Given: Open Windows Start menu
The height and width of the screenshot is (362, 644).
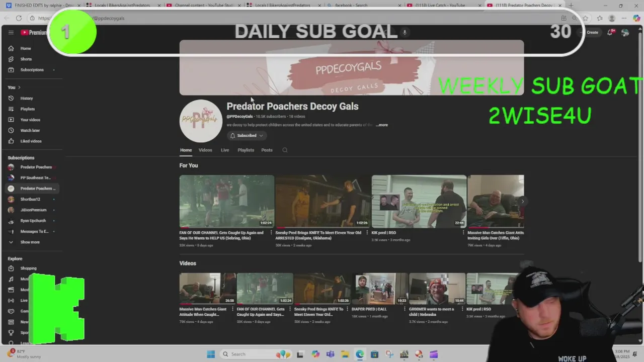Looking at the screenshot, I should click(211, 354).
